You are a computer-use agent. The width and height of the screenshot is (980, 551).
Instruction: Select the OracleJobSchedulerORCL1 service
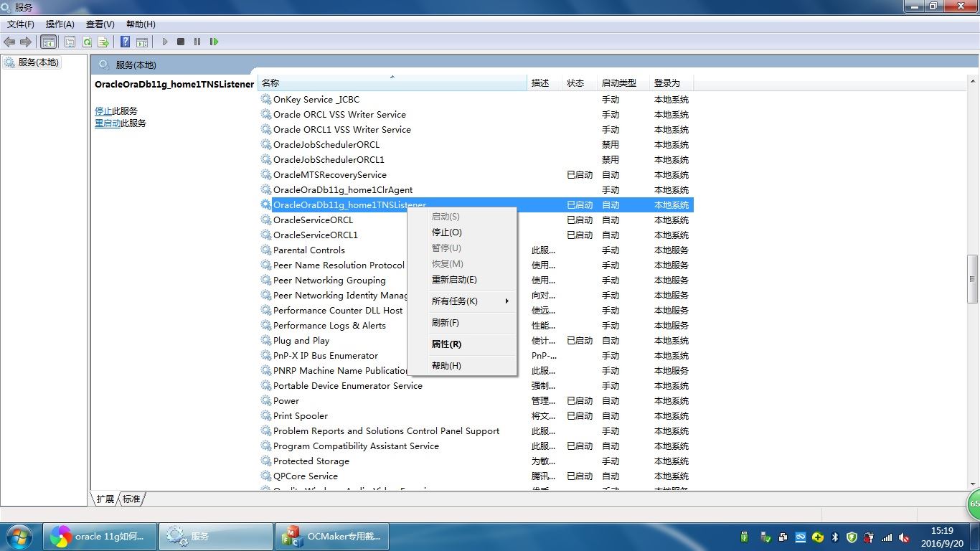tap(329, 160)
